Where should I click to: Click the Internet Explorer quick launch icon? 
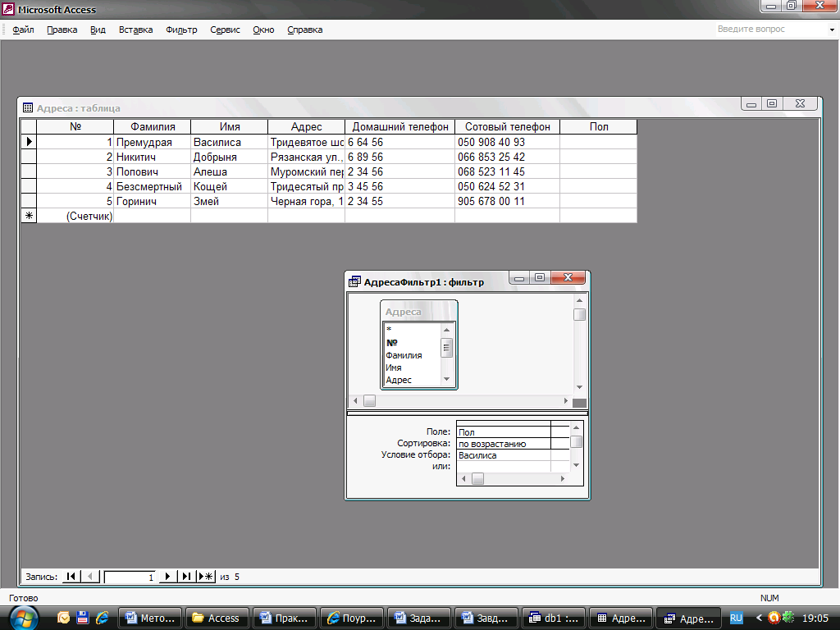pos(103,618)
